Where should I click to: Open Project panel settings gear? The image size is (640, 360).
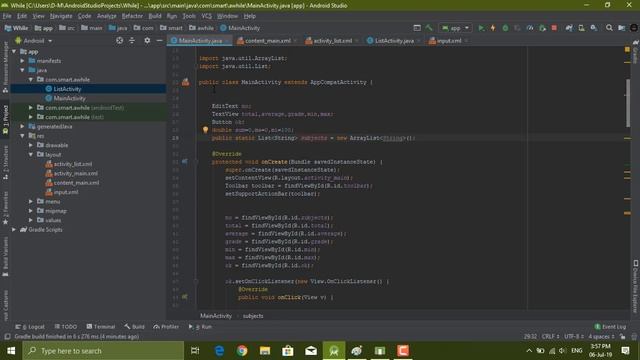[147, 40]
